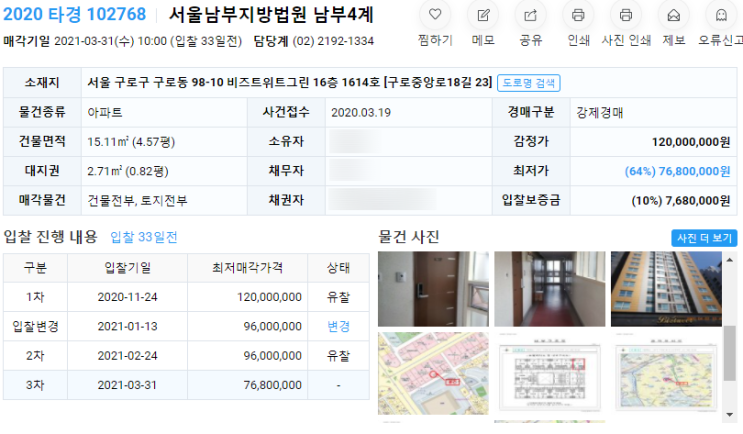This screenshot has height=434, width=743.
Task: Open the hallway corridor photo thumbnail
Action: coord(550,289)
